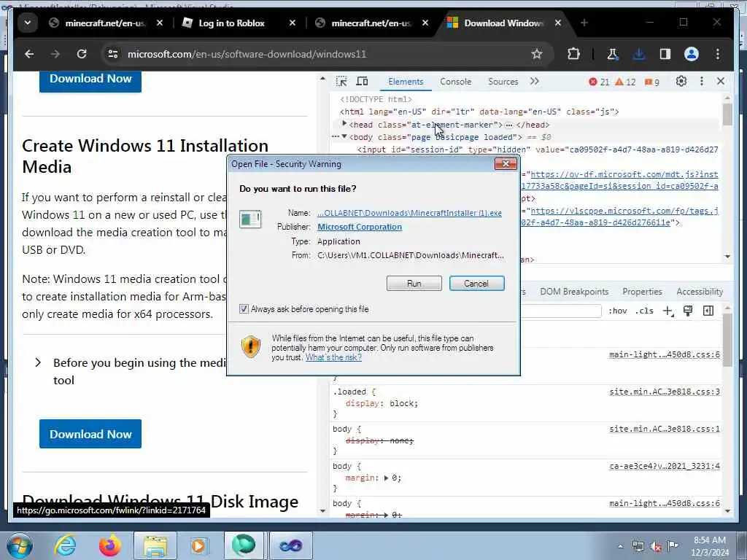Show more DevTools tabs chevron
The image size is (747, 560).
pyautogui.click(x=535, y=82)
